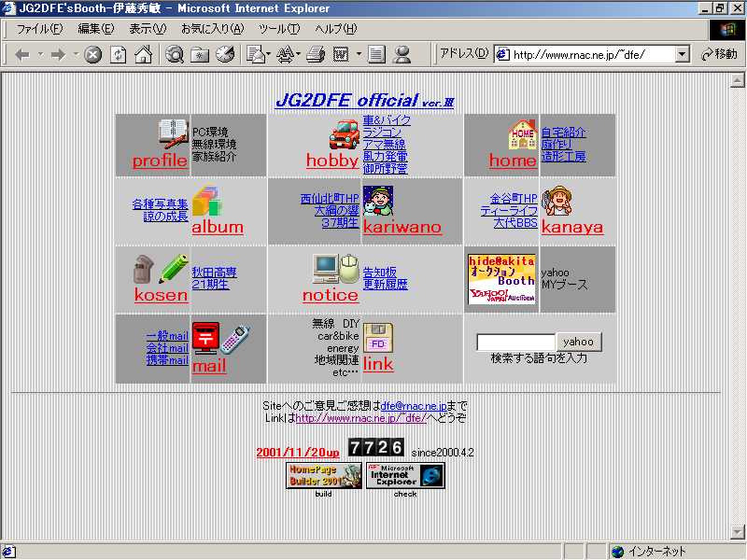Click the yahoo search button
Screen dimensions: 747x560
point(579,342)
